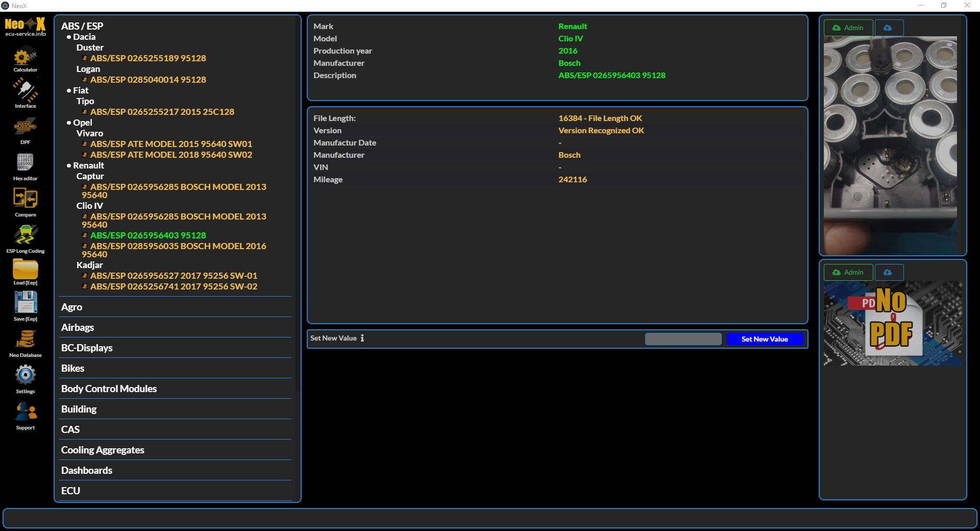Click the Version Recognized OK text

point(601,131)
